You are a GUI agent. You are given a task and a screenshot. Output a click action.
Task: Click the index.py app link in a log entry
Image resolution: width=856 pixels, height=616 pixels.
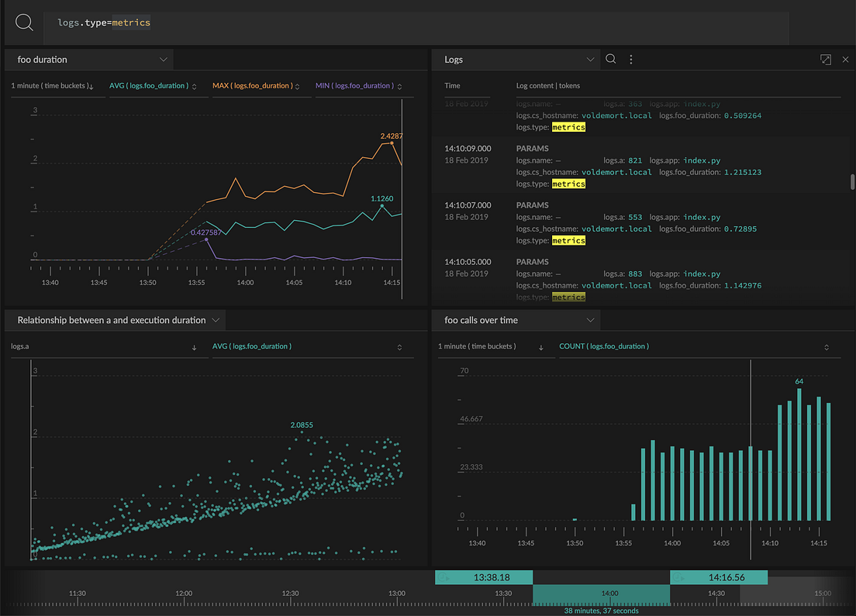coord(702,160)
